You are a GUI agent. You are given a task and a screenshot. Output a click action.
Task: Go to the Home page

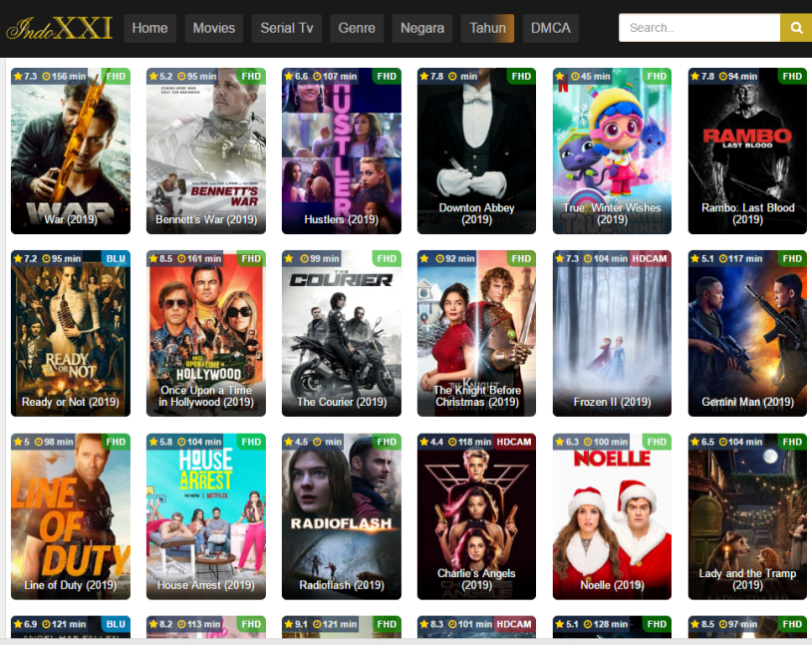pos(149,28)
